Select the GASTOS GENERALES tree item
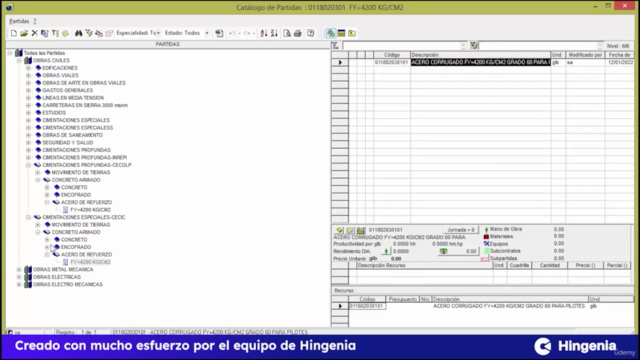This screenshot has height=360, width=640. click(x=67, y=90)
